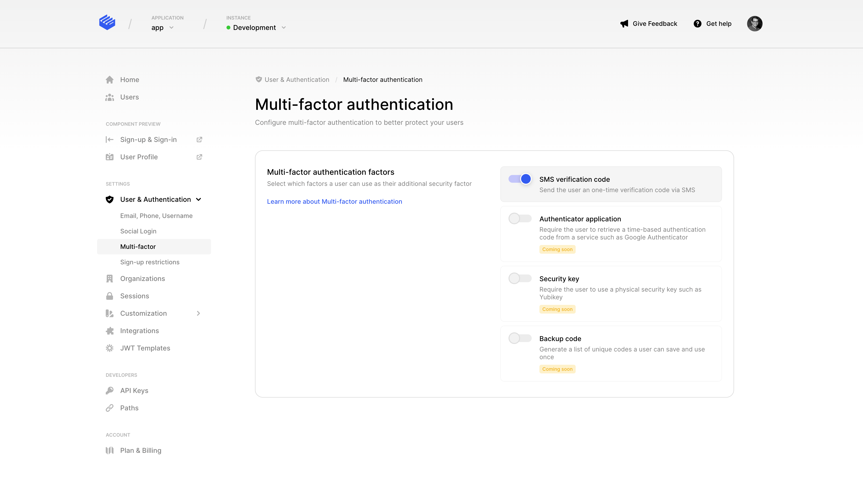The height and width of the screenshot is (504, 863).
Task: Click the Integrations puzzle piece icon
Action: (110, 331)
